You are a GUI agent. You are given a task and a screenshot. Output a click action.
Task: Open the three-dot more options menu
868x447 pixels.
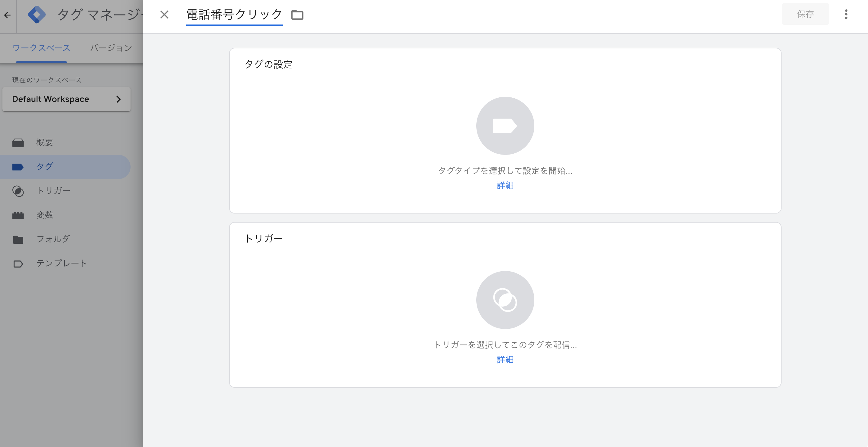click(x=846, y=14)
